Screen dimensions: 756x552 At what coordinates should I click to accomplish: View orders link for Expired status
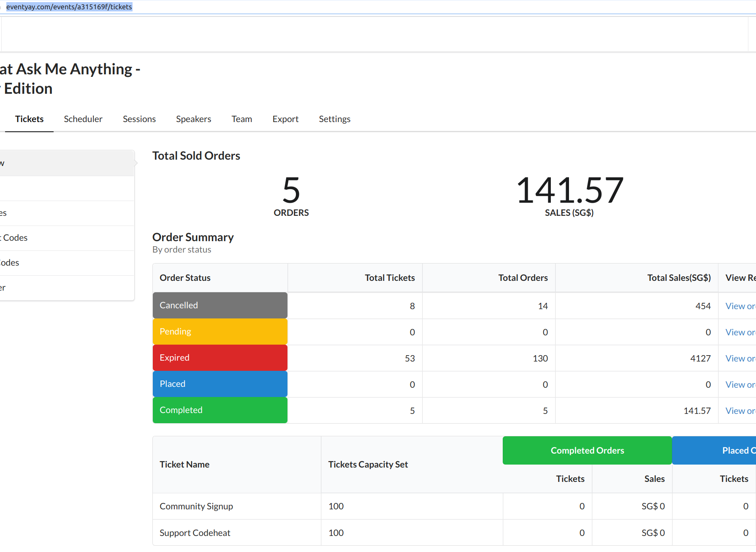pos(740,359)
